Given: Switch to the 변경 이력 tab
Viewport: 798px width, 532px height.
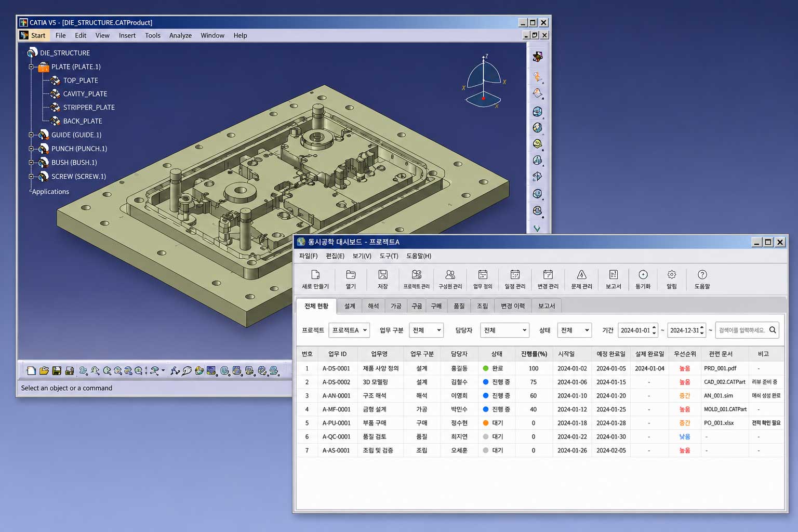Looking at the screenshot, I should click(x=513, y=306).
